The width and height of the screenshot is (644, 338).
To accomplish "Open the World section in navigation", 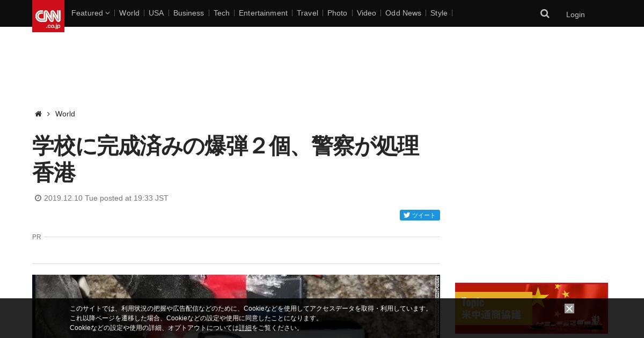I will (x=129, y=13).
